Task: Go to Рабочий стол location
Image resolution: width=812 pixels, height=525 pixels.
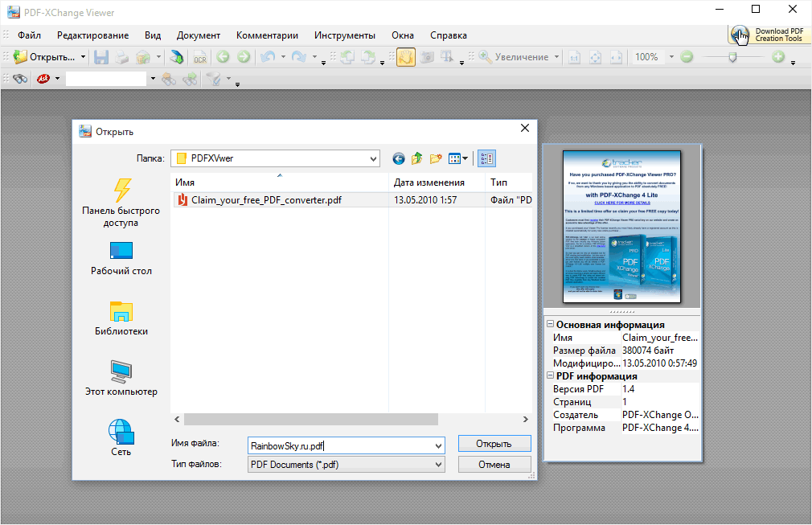Action: (121, 259)
